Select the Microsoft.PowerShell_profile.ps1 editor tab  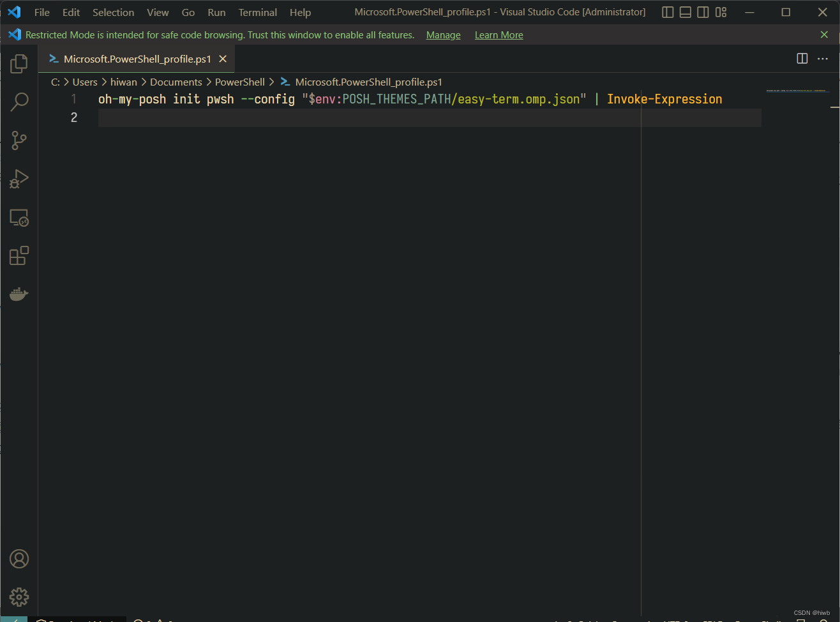pyautogui.click(x=137, y=59)
